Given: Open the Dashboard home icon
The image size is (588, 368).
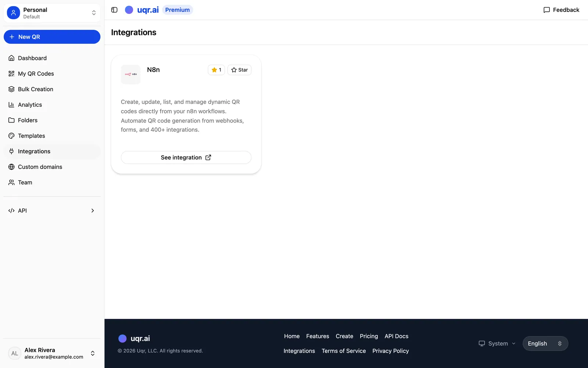Looking at the screenshot, I should click(11, 58).
